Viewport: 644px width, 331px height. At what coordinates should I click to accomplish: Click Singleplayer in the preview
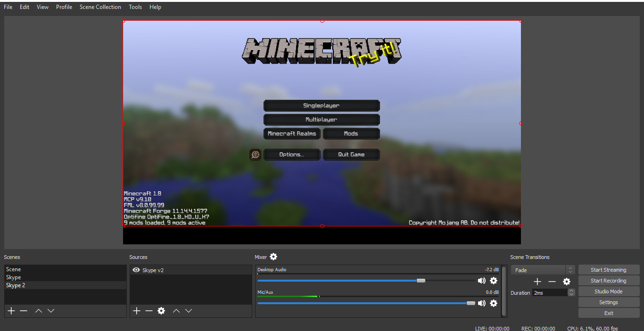tap(322, 105)
